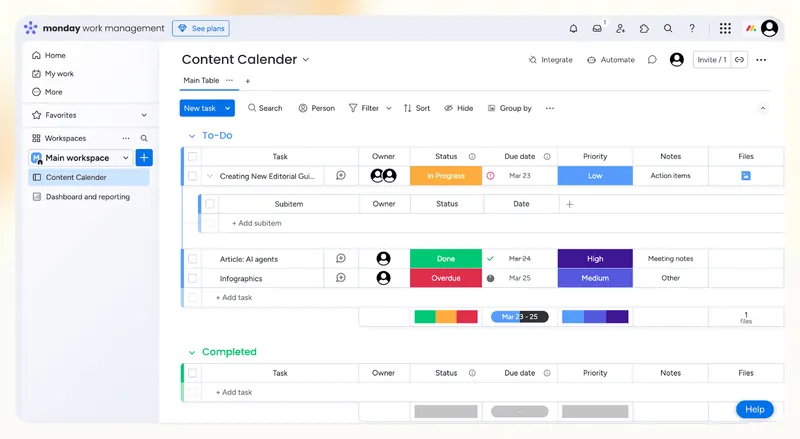Open My work in sidebar
This screenshot has width=800, height=439.
coord(53,74)
